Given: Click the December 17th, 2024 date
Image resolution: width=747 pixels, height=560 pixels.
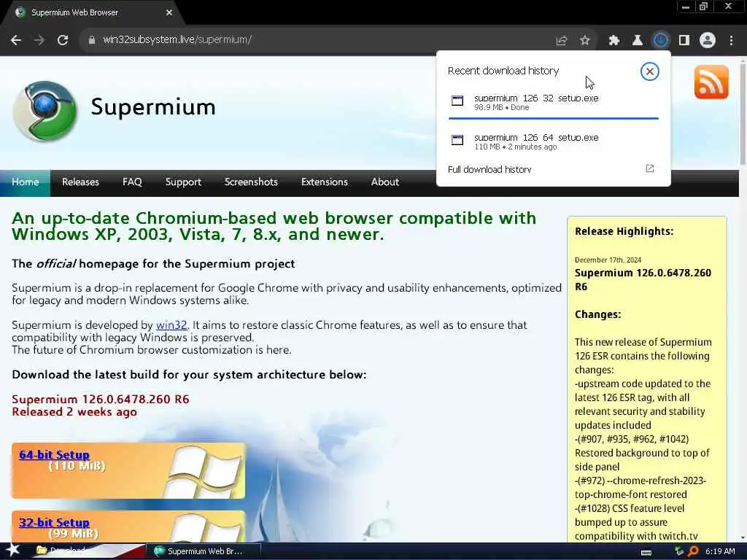Looking at the screenshot, I should point(608,260).
